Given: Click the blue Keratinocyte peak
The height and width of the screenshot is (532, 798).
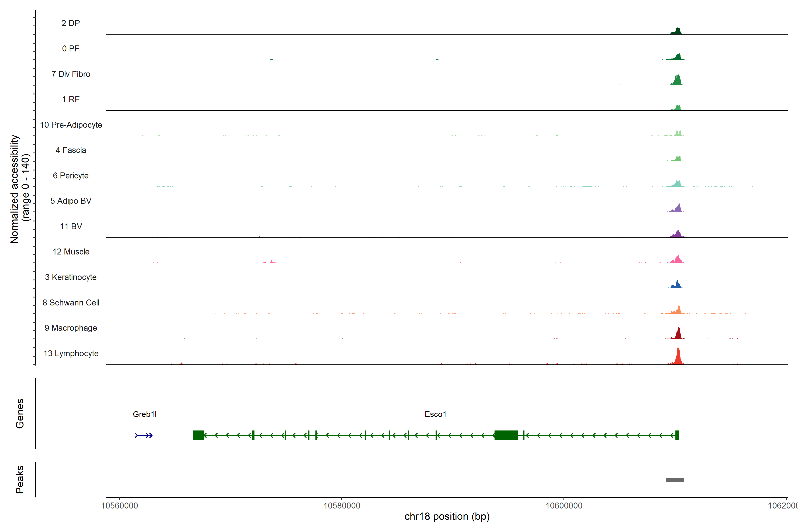Looking at the screenshot, I should [677, 285].
